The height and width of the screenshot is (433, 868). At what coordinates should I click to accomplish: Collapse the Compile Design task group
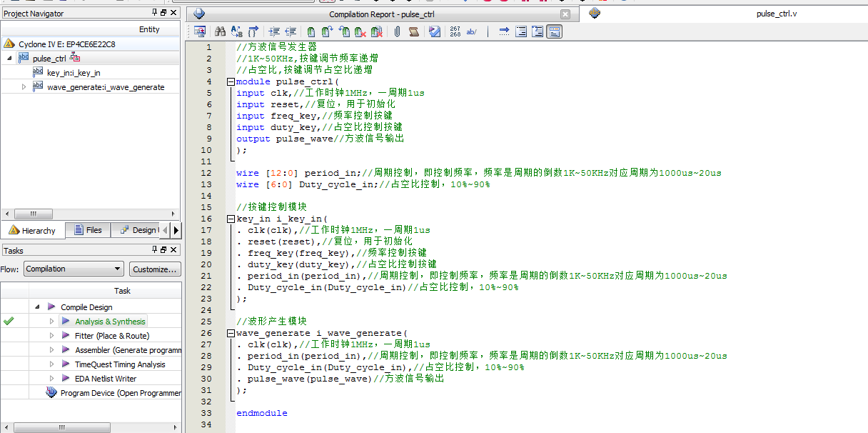pyautogui.click(x=37, y=307)
